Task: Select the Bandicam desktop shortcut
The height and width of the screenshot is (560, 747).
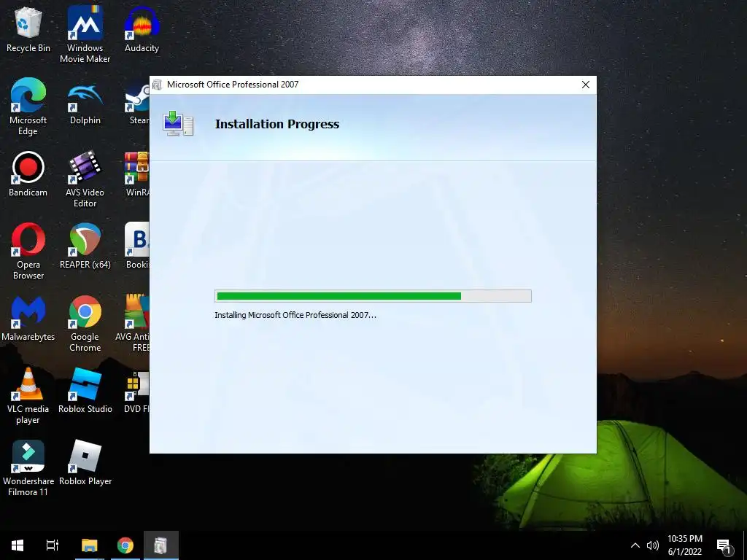Action: tap(28, 174)
